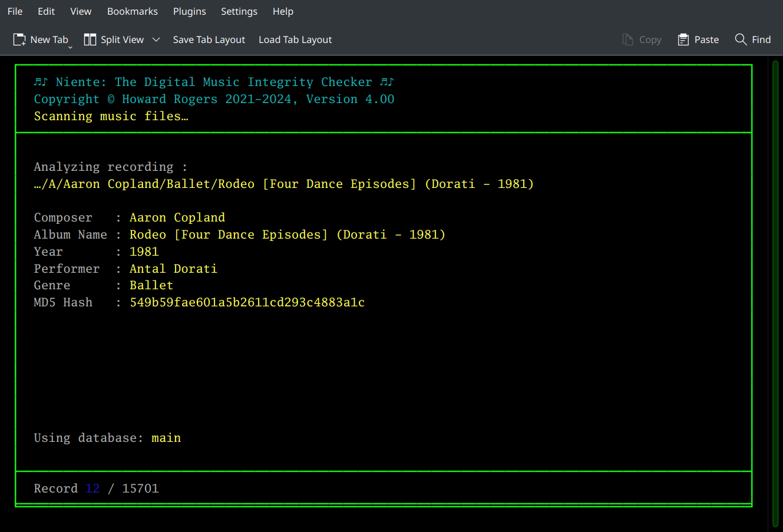The height and width of the screenshot is (532, 783).
Task: Open the Settings menu
Action: [x=239, y=11]
